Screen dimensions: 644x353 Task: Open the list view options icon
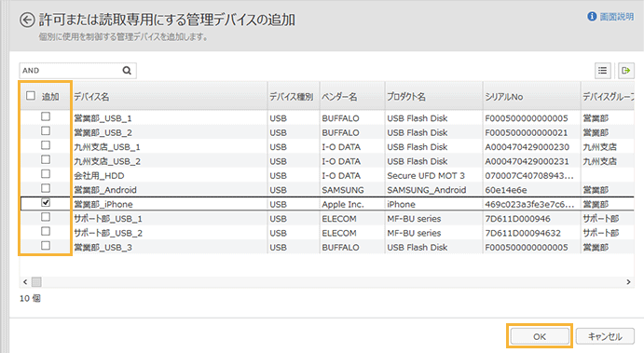[602, 71]
